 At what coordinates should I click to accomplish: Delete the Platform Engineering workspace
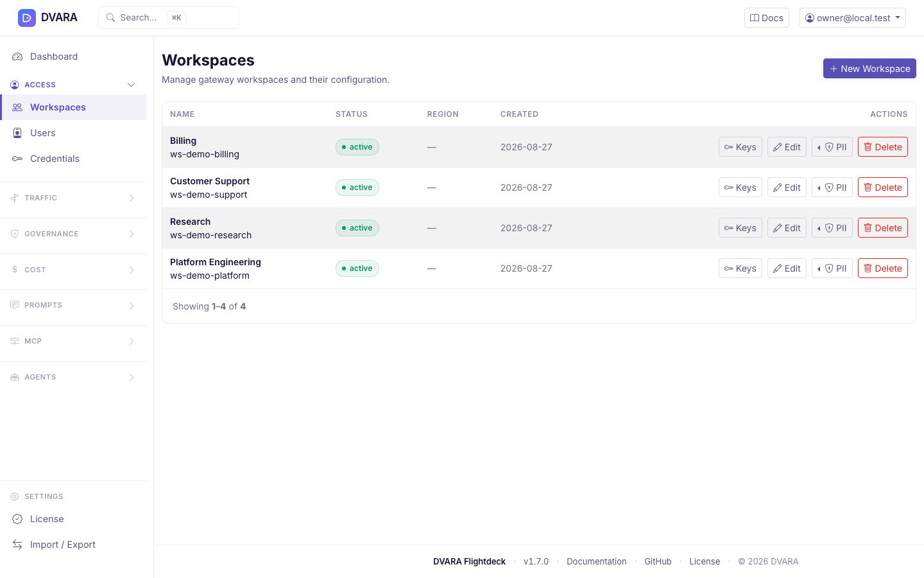(882, 268)
